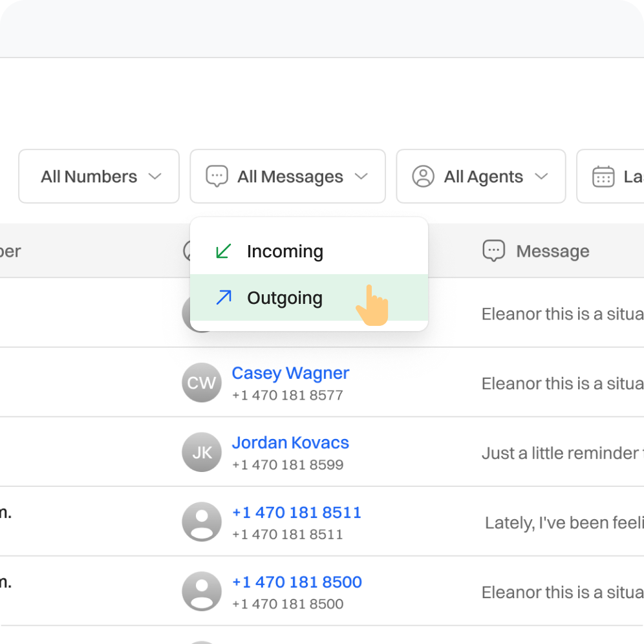Click the calendar icon in date filter
This screenshot has width=644, height=644.
click(603, 177)
